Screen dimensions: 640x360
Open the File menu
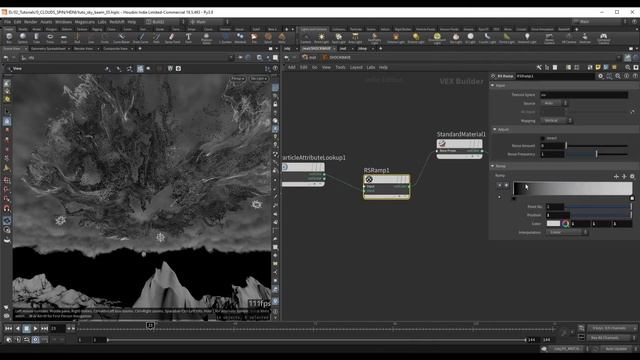7,22
